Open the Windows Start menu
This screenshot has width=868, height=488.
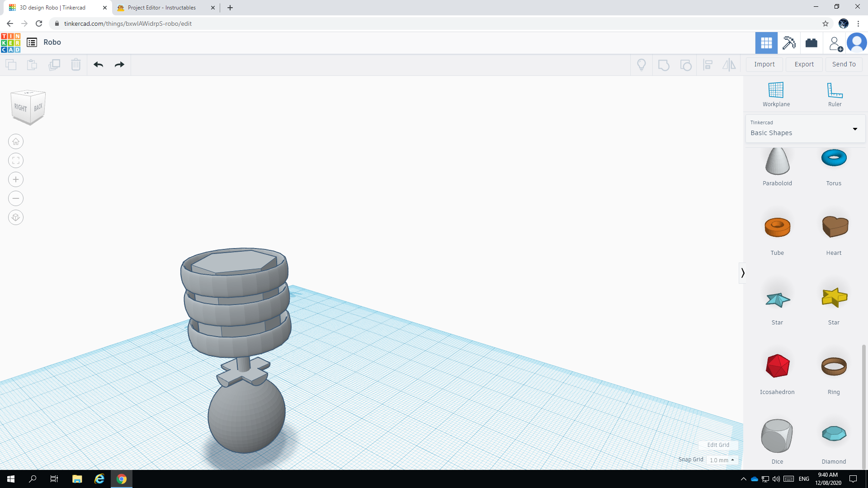coord(11,479)
